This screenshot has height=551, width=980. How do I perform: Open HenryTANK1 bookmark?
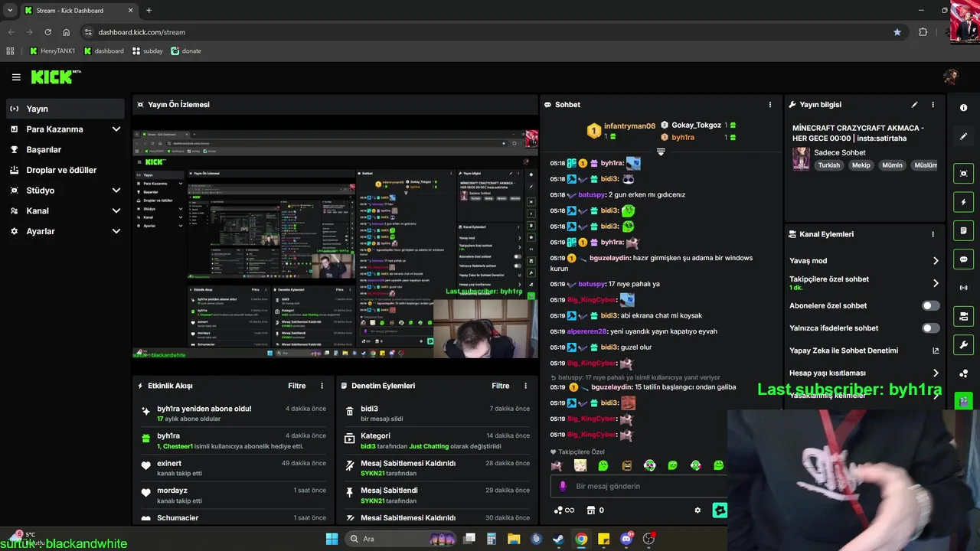pyautogui.click(x=52, y=51)
